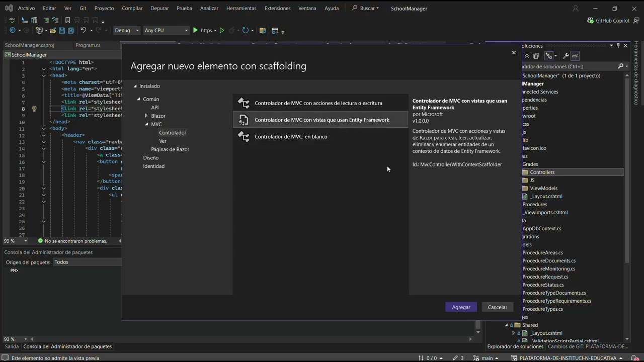644x362 pixels.
Task: Open the https launch profile dropdown arrow
Action: coord(215,31)
